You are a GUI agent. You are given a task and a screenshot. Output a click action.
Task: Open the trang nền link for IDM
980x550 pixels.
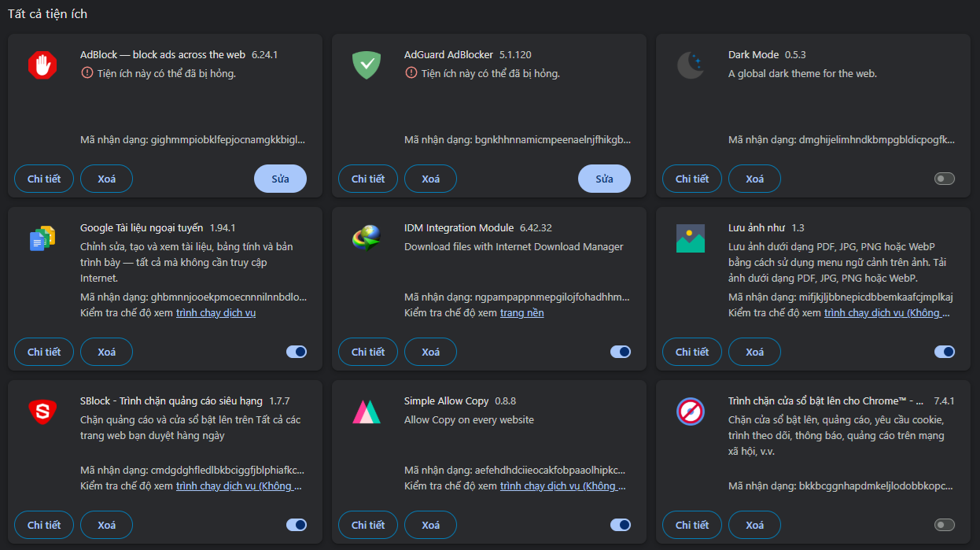pos(521,313)
